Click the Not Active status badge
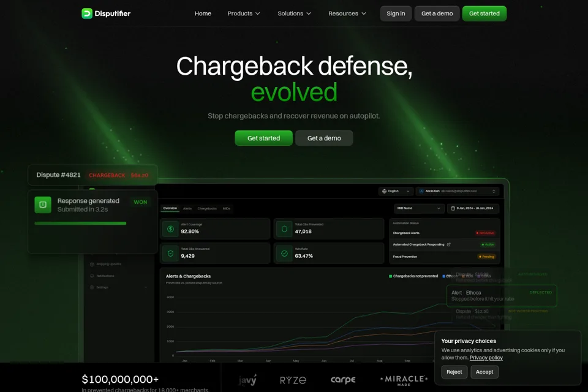 [485, 233]
